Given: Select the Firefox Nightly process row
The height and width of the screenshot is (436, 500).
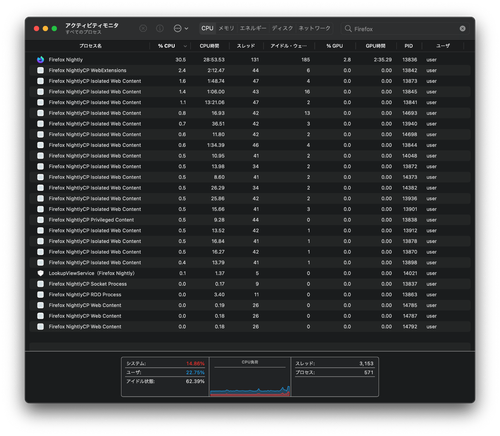Looking at the screenshot, I should 250,60.
